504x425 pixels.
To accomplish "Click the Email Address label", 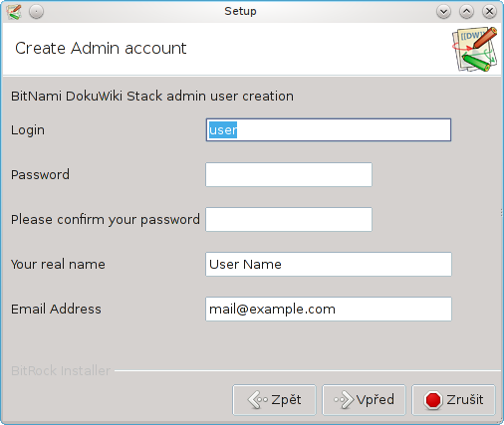I will (x=56, y=309).
